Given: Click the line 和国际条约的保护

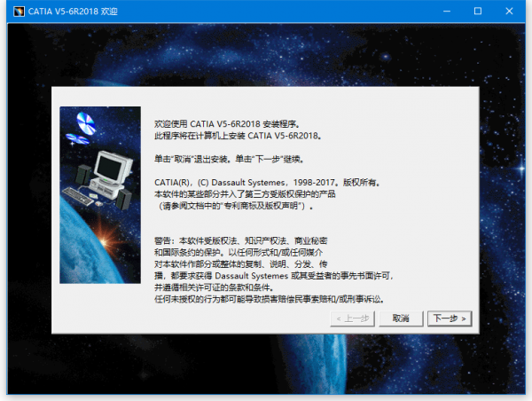Looking at the screenshot, I should click(239, 253).
